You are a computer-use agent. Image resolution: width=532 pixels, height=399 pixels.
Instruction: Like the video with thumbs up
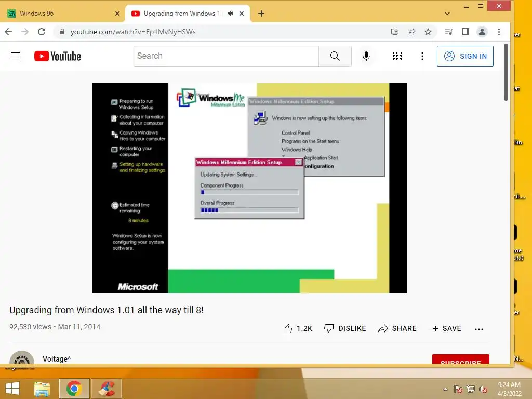pos(297,328)
